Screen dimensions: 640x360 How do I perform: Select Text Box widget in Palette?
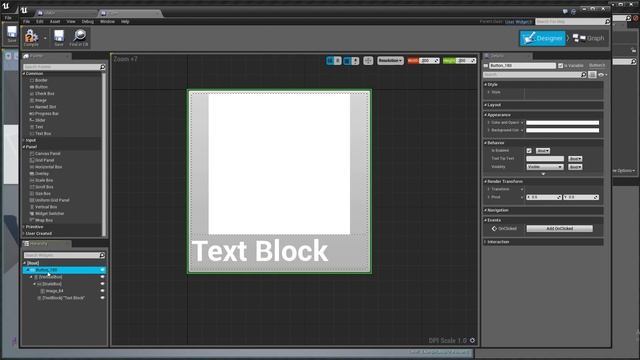click(x=40, y=133)
